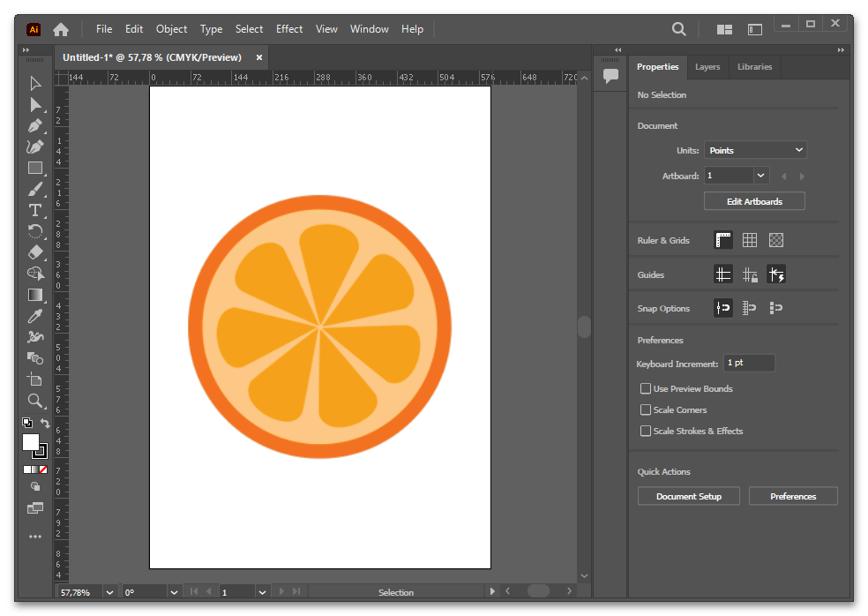Enable Use Preview Bounds checkbox
The height and width of the screenshot is (616, 868).
click(646, 388)
